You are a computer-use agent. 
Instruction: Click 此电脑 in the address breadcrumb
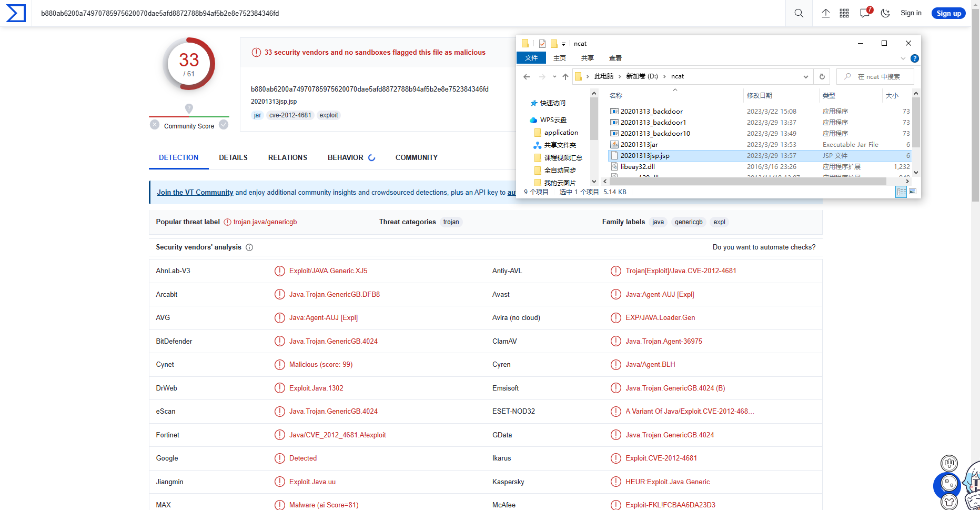(604, 77)
